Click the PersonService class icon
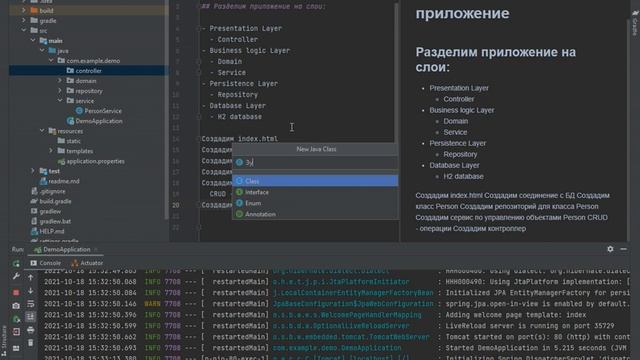This screenshot has width=640, height=360. coord(79,111)
